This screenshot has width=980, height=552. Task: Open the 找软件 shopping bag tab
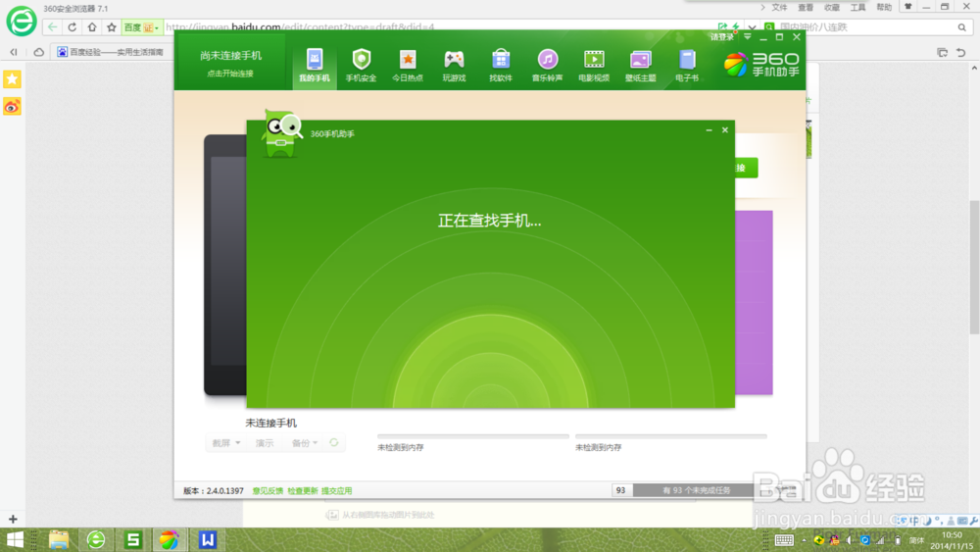pyautogui.click(x=501, y=65)
